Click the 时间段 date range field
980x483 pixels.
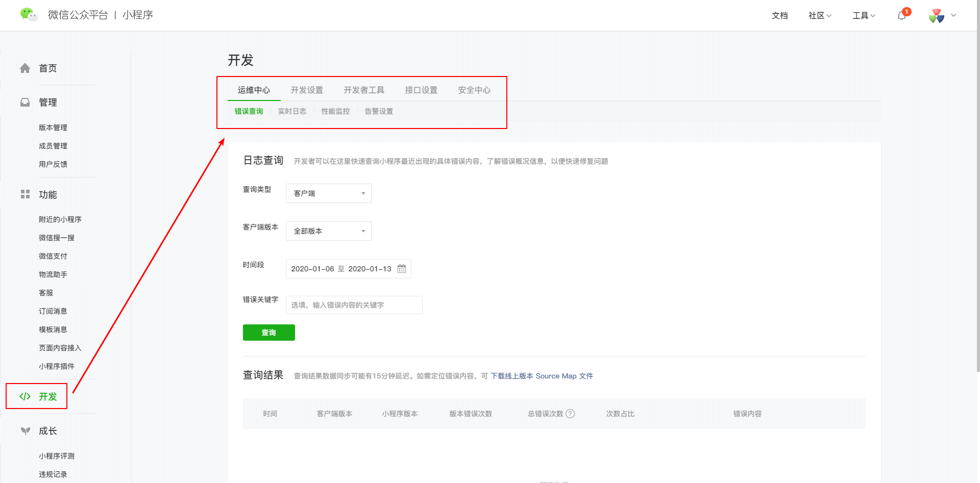349,269
